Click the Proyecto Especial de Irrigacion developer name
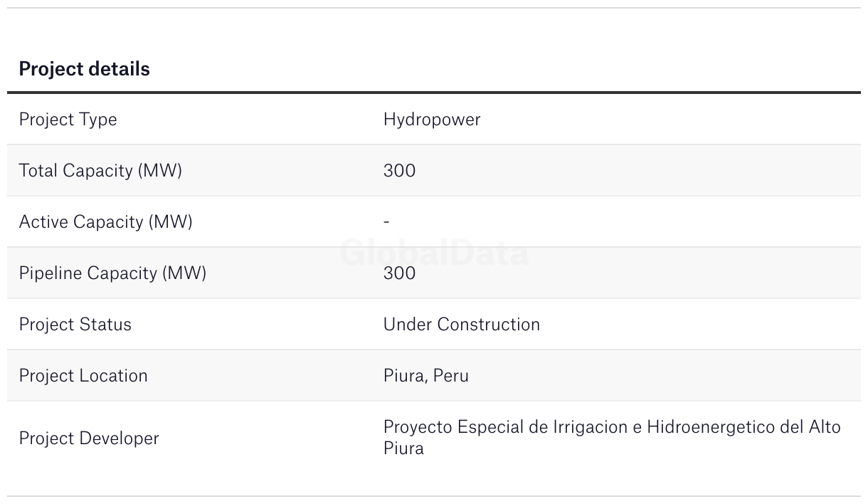Screen dimensions: 868x504 [612, 438]
